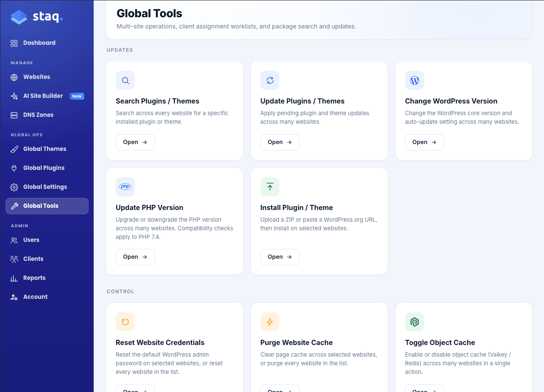544x392 pixels.
Task: Open the Update Plugins / Themes tool
Action: pos(280,142)
